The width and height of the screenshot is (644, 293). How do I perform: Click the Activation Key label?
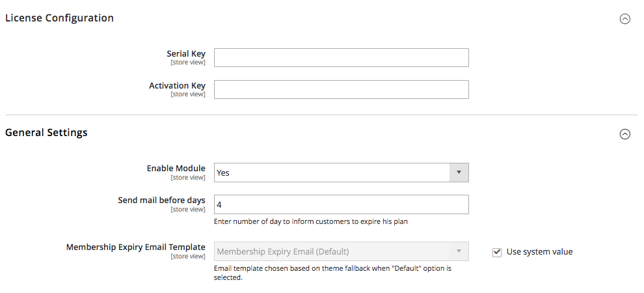point(177,86)
